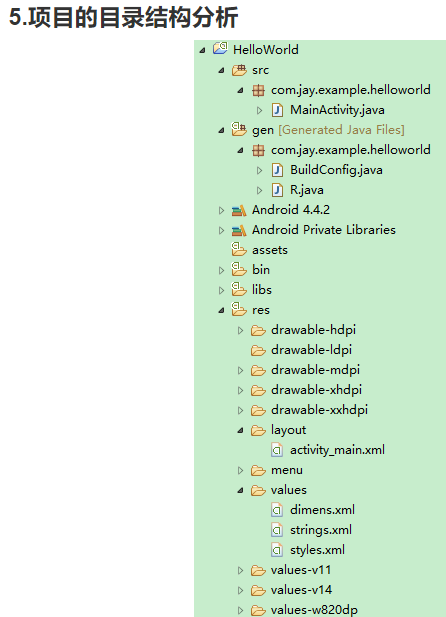Viewport: 446px width, 617px height.
Task: Click the assets folder icon
Action: 239,249
